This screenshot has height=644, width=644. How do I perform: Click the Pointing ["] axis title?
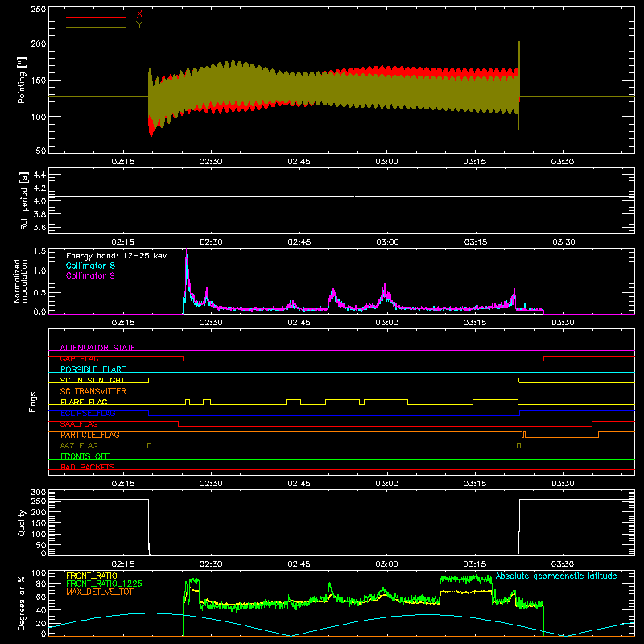[x=22, y=80]
